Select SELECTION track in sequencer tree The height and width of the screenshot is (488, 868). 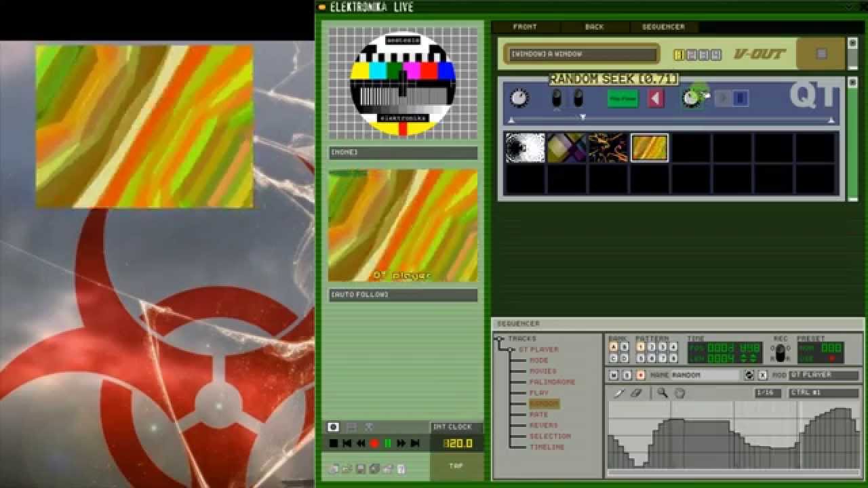pos(550,436)
